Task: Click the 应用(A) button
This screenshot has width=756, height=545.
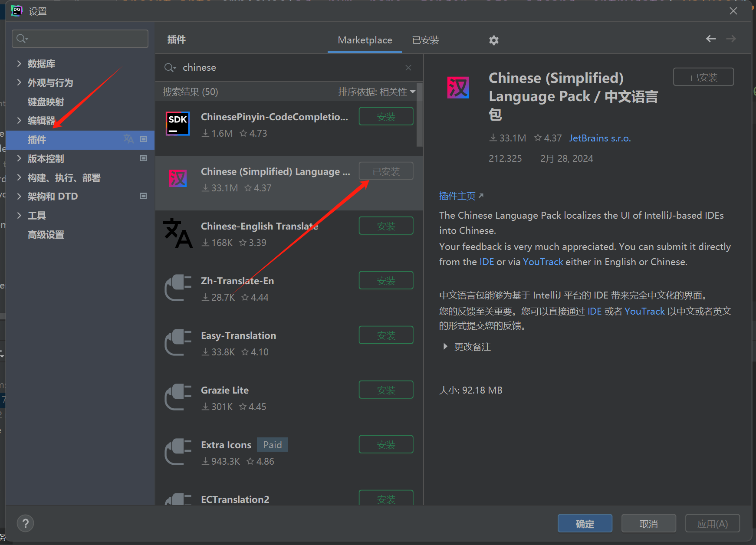Action: pyautogui.click(x=712, y=524)
